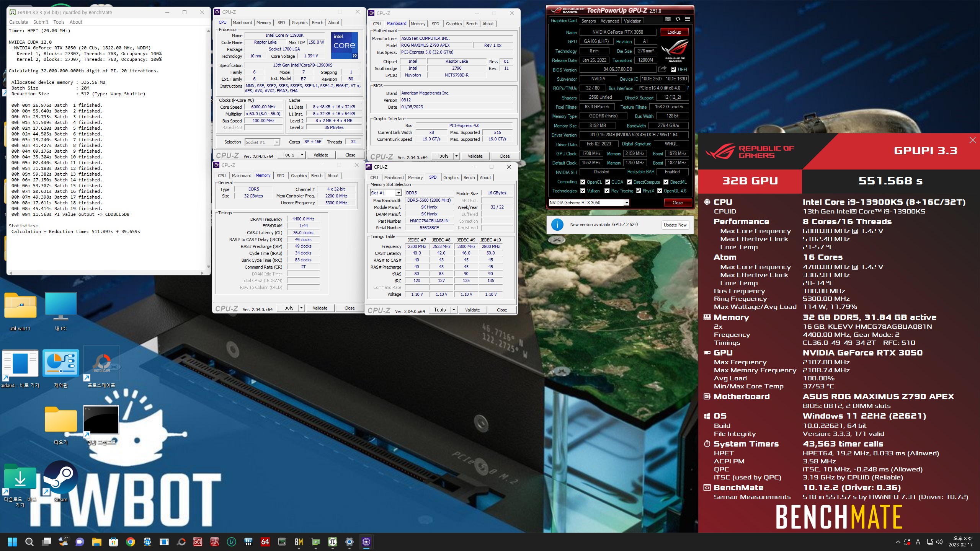
Task: Switch to the Sensors tab in GPU-Z
Action: tap(588, 21)
